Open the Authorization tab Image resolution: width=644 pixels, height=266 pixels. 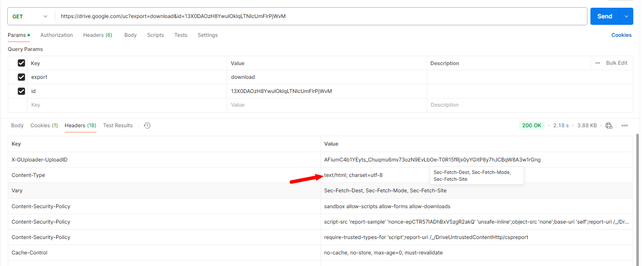(57, 35)
